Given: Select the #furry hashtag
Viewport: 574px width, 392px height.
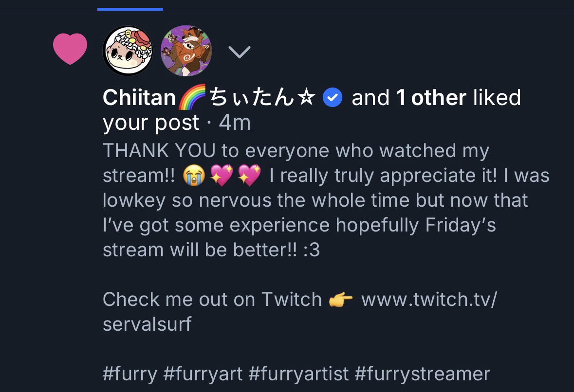Looking at the screenshot, I should pos(130,374).
